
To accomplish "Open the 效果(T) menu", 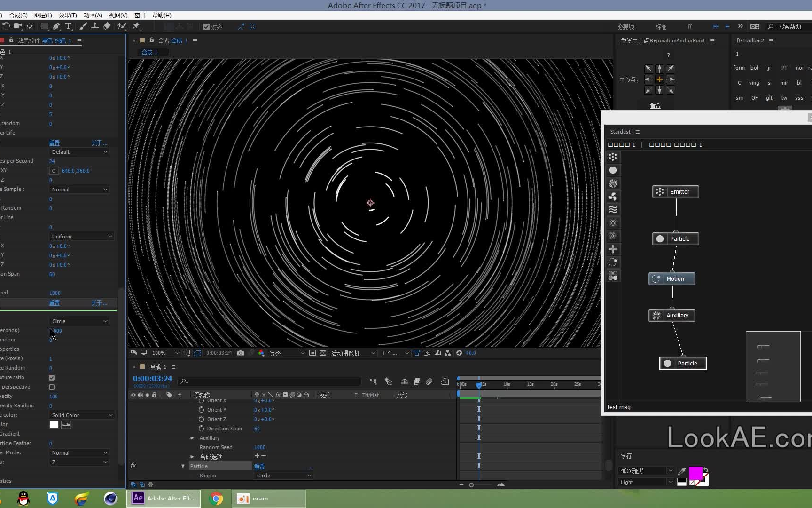I will point(67,15).
